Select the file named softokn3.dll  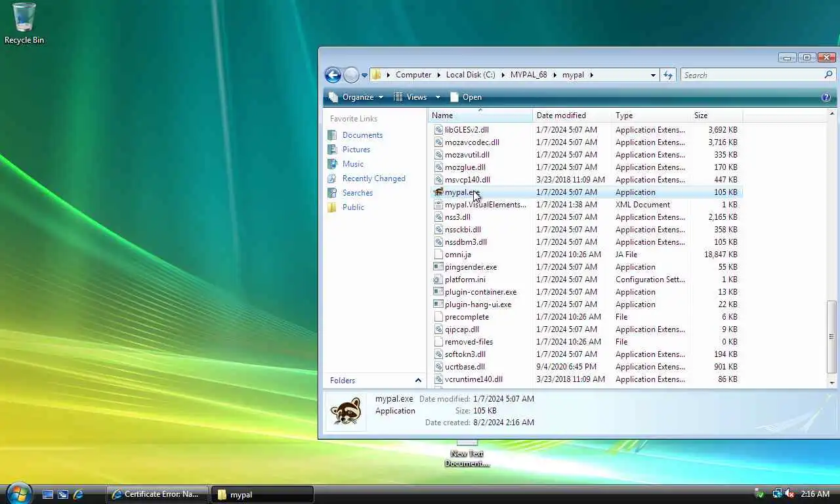click(465, 354)
